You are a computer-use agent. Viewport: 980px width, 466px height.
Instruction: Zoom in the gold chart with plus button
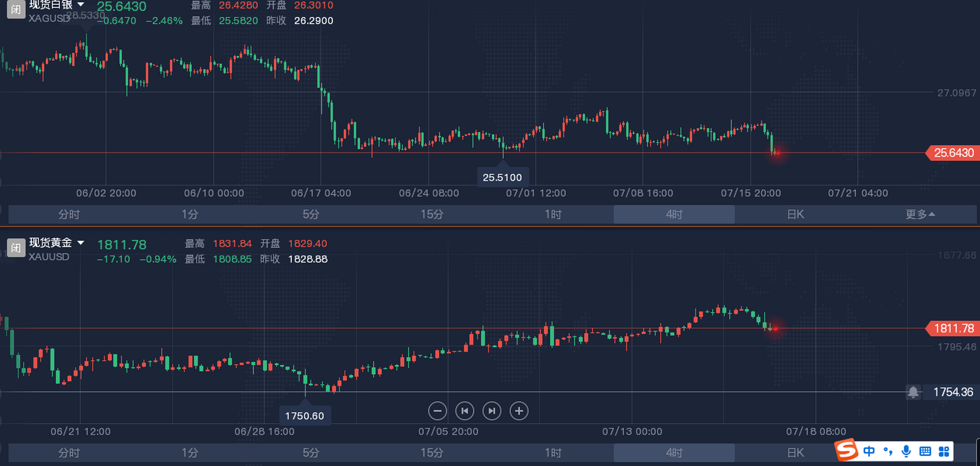click(x=519, y=411)
